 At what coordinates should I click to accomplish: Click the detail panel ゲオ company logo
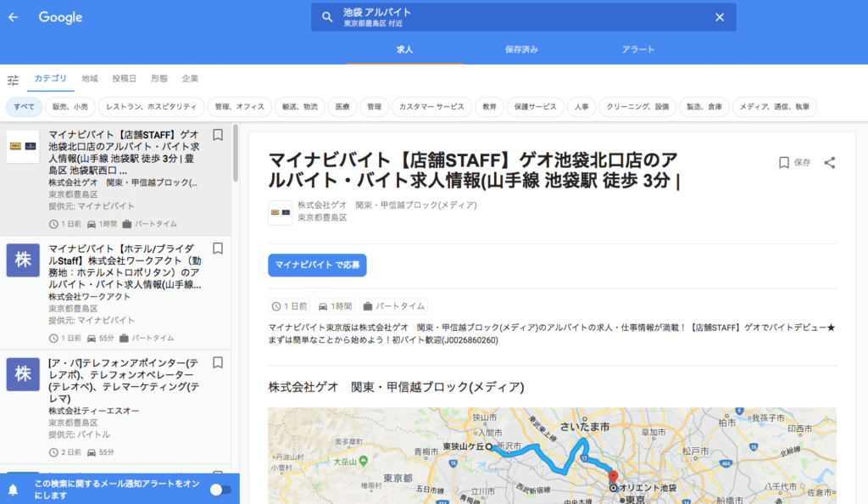280,212
